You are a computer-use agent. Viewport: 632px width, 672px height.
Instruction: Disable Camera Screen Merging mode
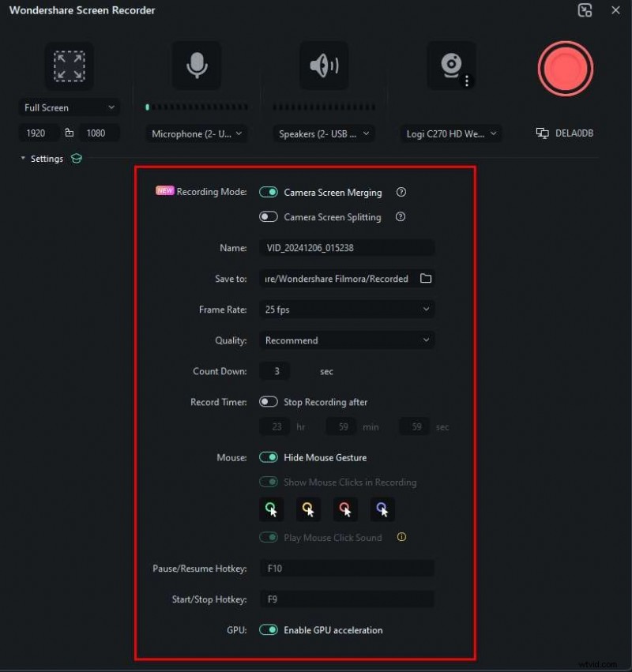point(268,192)
